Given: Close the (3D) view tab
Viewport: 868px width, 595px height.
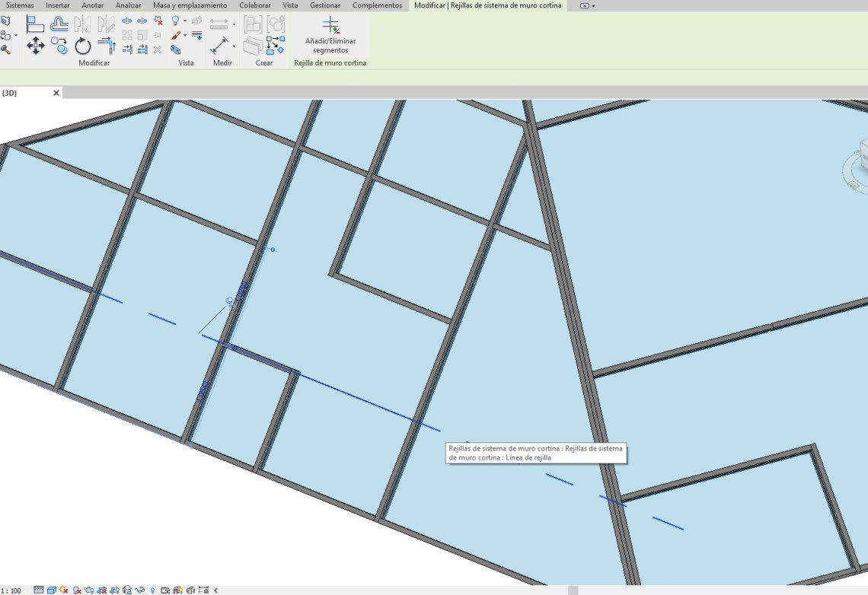Looking at the screenshot, I should pyautogui.click(x=56, y=93).
